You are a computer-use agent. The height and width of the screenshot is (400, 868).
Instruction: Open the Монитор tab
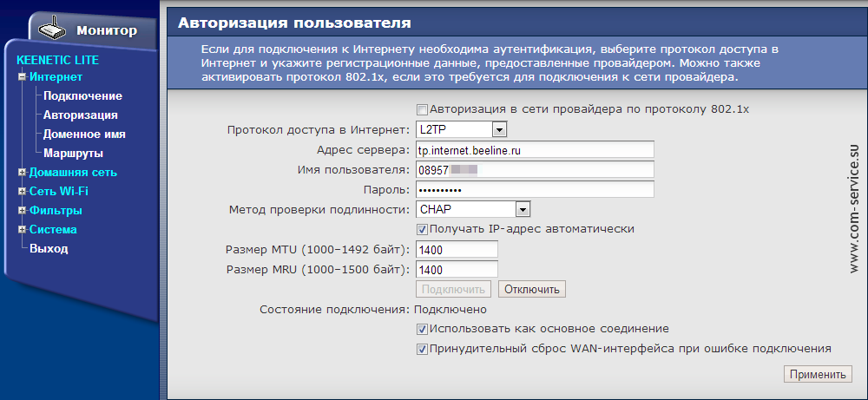point(106,30)
